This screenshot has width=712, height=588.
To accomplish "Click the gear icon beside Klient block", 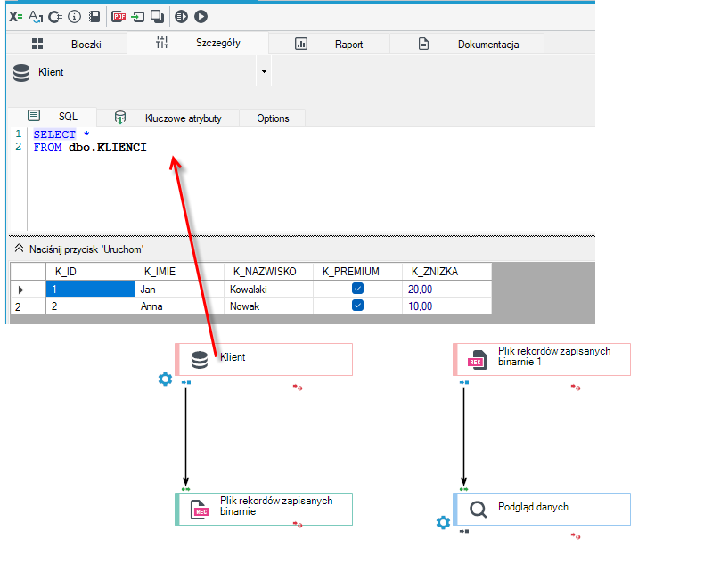I will coord(165,379).
